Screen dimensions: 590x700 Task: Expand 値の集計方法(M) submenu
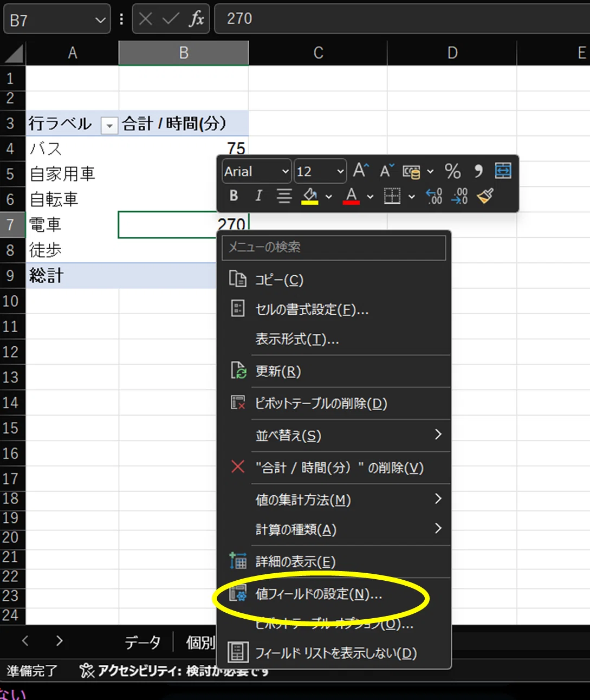334,500
